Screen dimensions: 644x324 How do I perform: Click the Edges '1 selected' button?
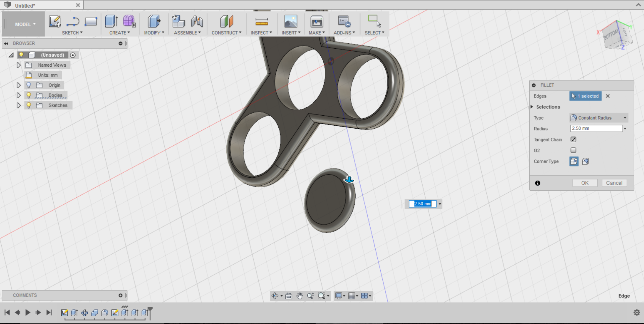tap(586, 96)
